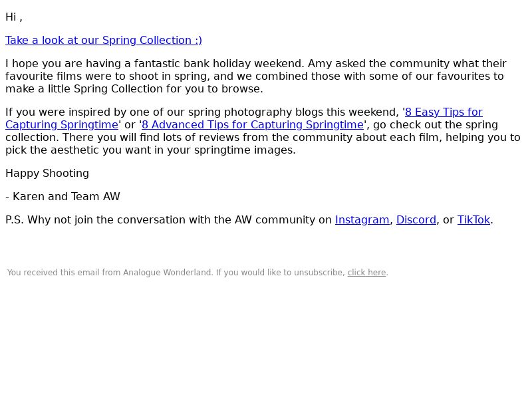Open the 'Take a look at our Spring Collection' link
The width and height of the screenshot is (532, 399).
pyautogui.click(x=104, y=41)
